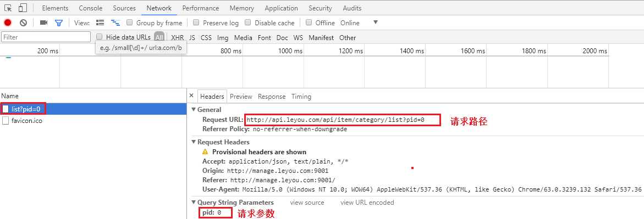Screen dimensions: 644x219
Task: Switch to the Application tab
Action: [282, 8]
